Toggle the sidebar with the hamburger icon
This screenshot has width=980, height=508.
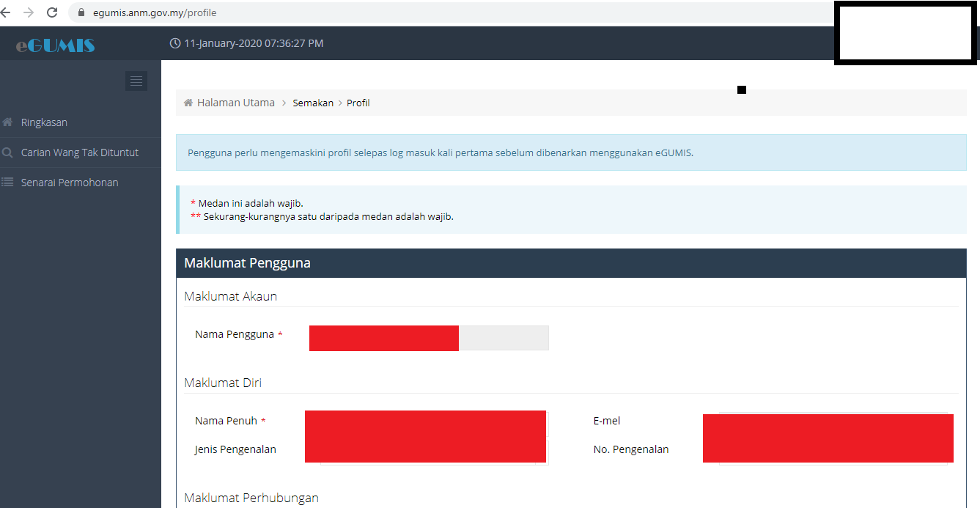tap(136, 81)
